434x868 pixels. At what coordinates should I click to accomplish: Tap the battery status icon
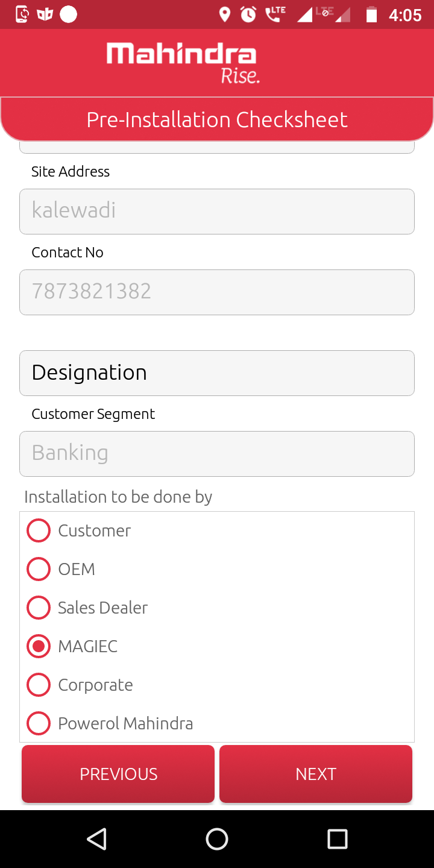pyautogui.click(x=371, y=14)
